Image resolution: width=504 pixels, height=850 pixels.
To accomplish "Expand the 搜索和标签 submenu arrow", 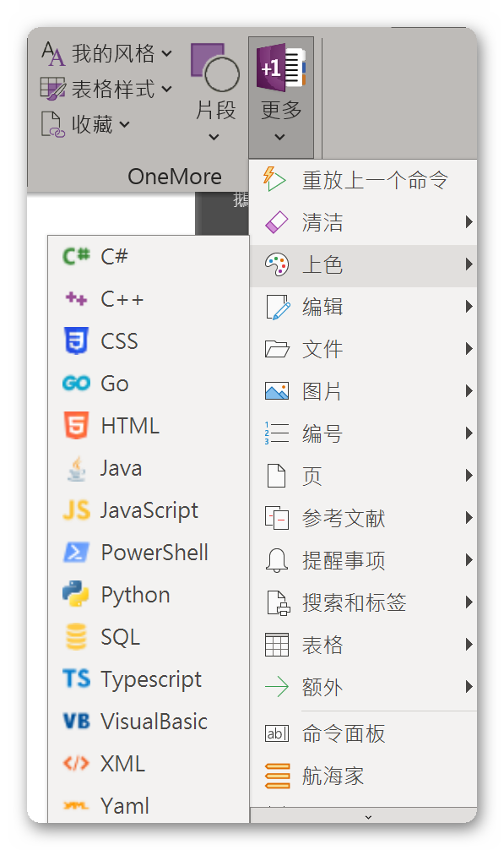I will [469, 602].
